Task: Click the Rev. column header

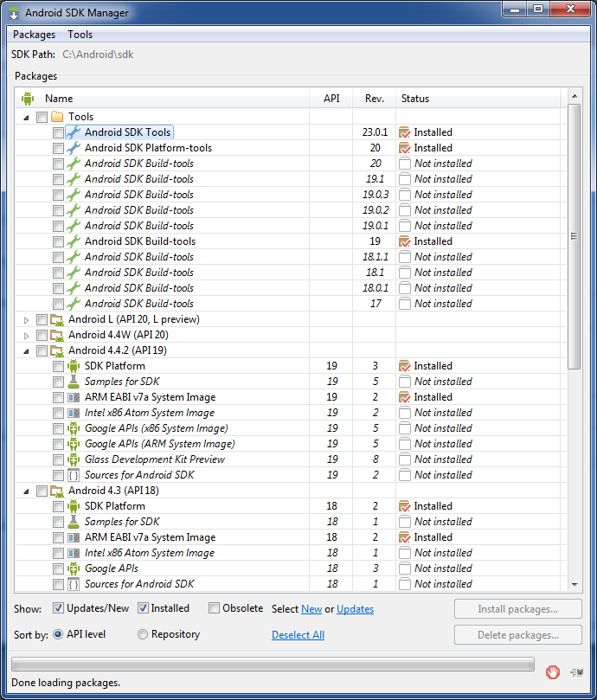Action: (x=374, y=99)
